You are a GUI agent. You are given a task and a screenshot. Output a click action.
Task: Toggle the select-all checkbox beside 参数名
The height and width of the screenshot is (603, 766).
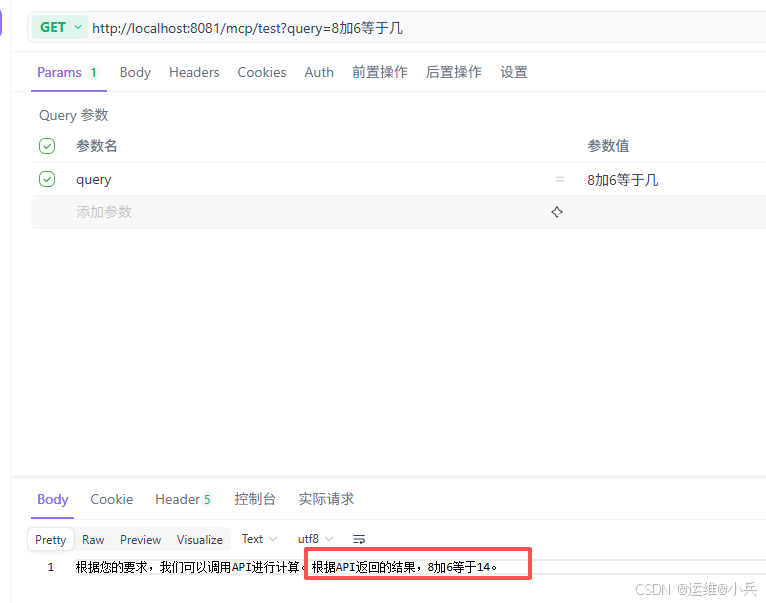(x=47, y=146)
